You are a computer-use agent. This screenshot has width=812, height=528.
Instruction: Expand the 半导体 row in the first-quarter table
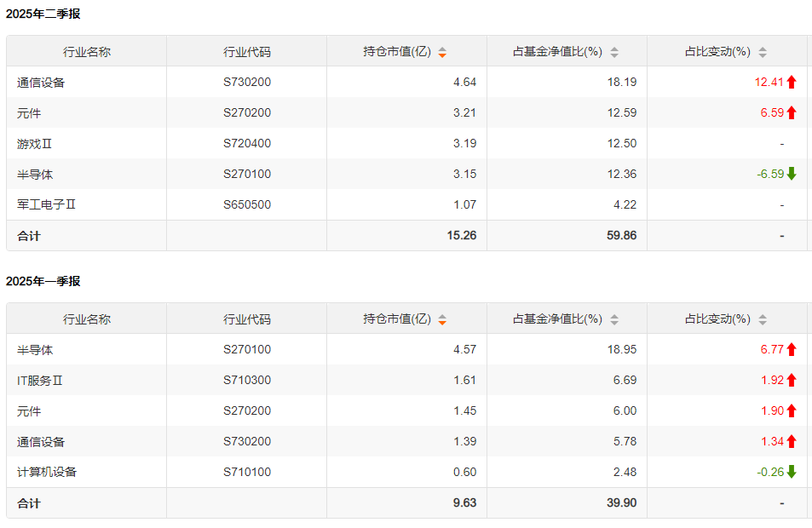click(x=37, y=349)
